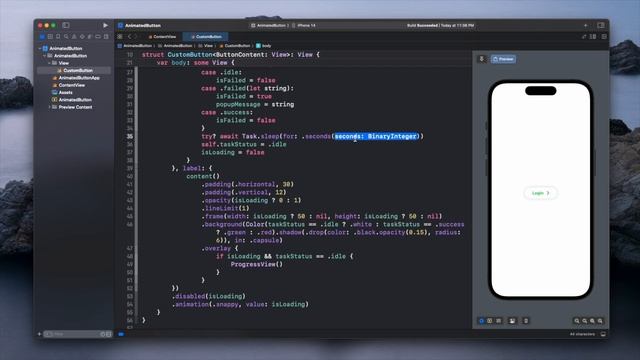This screenshot has width=640, height=360.
Task: Zoom preview to actual size
Action: tap(584, 321)
